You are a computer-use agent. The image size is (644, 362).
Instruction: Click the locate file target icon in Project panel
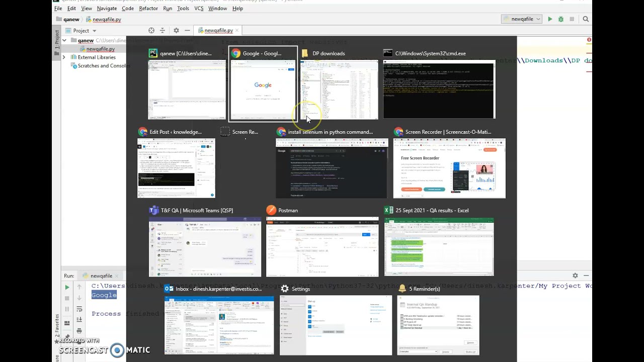(151, 31)
